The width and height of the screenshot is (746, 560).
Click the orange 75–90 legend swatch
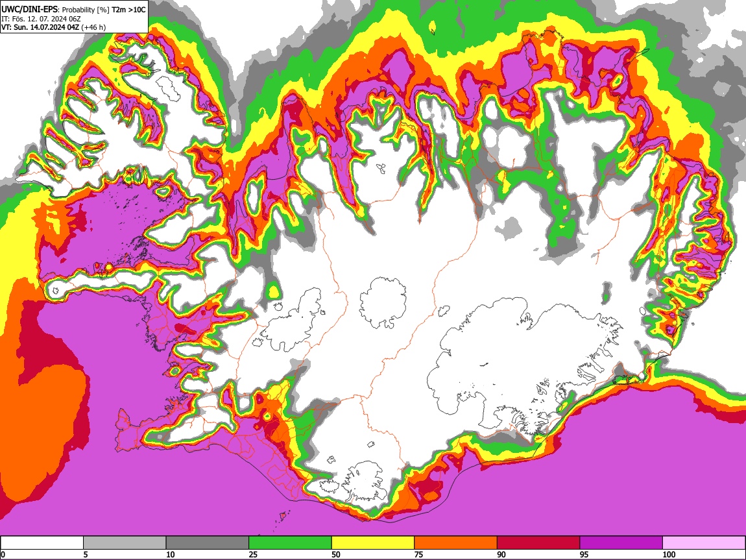pos(456,543)
